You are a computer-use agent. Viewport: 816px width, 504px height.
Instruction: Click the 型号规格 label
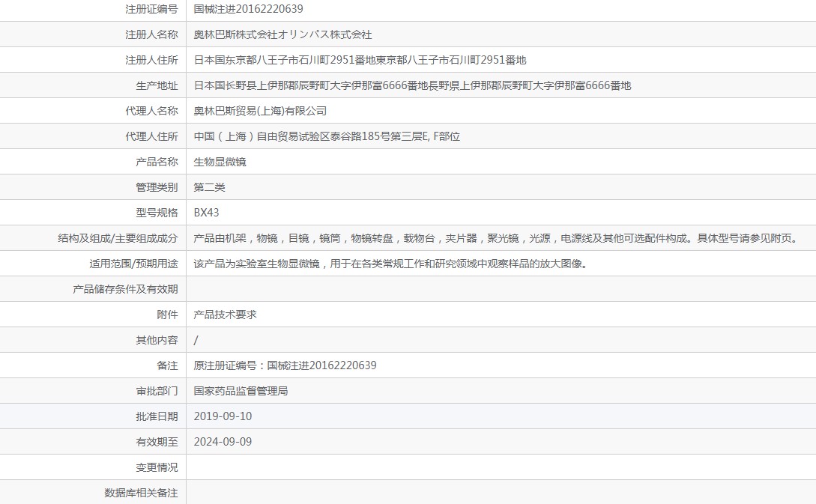(x=157, y=213)
